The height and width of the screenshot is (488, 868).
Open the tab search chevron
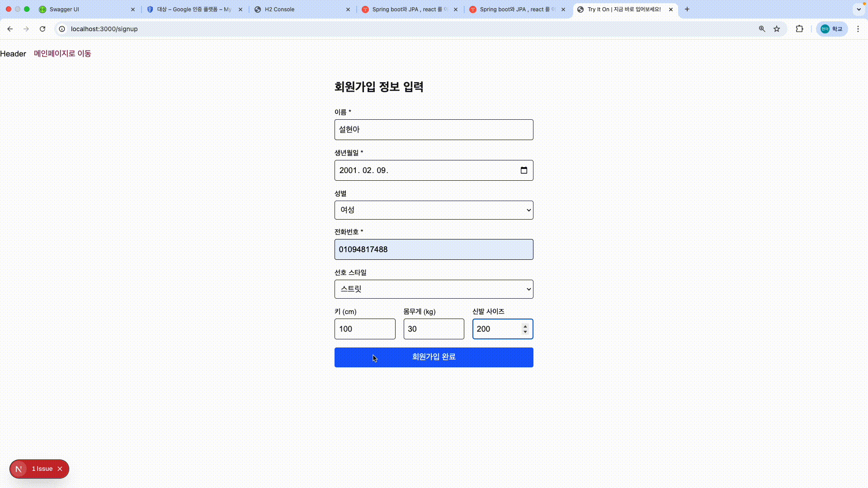click(859, 9)
